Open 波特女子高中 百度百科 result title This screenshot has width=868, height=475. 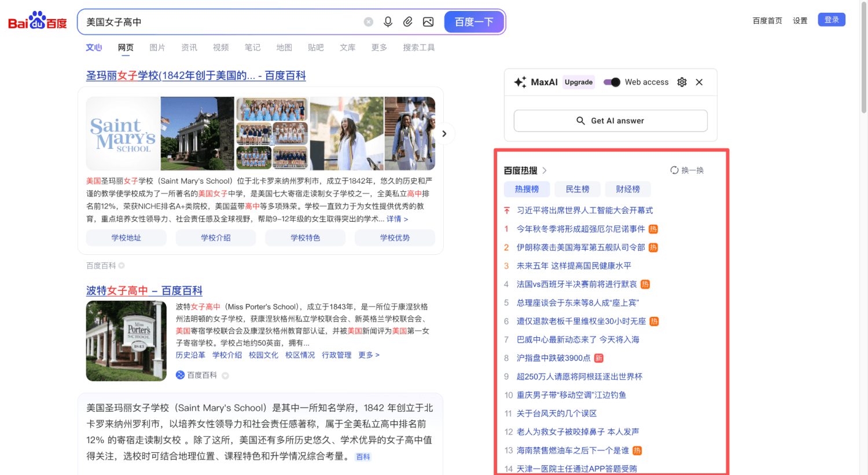click(x=144, y=291)
